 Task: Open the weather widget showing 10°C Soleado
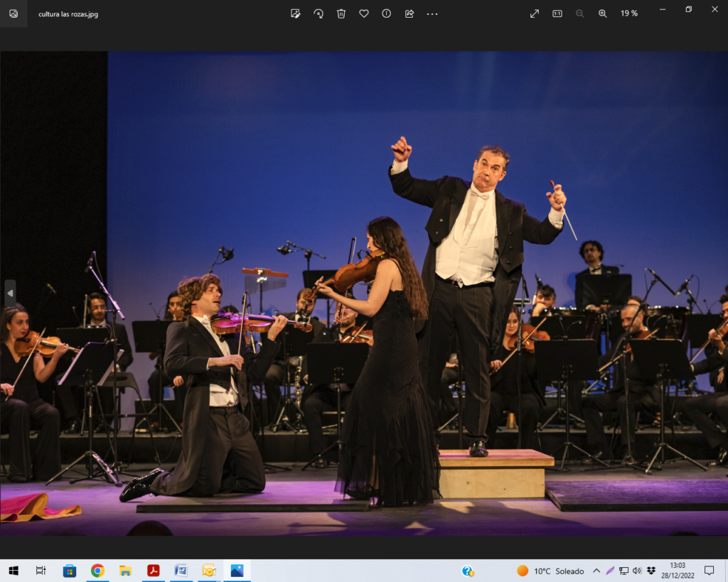(551, 571)
